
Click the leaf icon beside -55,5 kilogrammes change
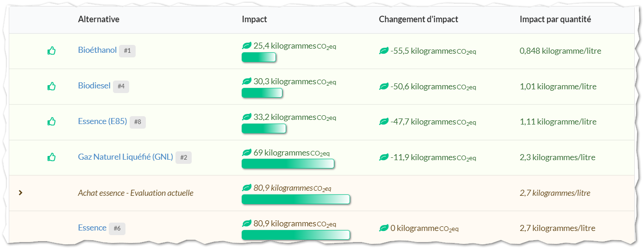click(x=384, y=51)
